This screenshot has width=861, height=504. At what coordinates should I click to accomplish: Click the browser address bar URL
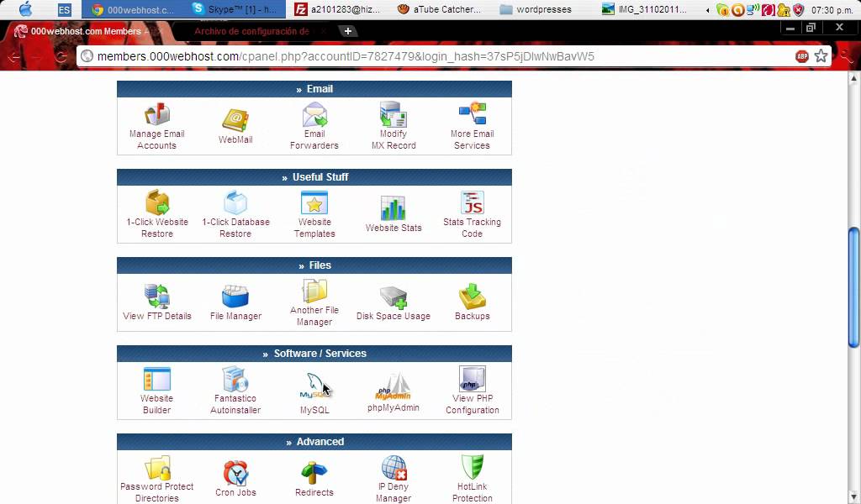click(x=346, y=56)
